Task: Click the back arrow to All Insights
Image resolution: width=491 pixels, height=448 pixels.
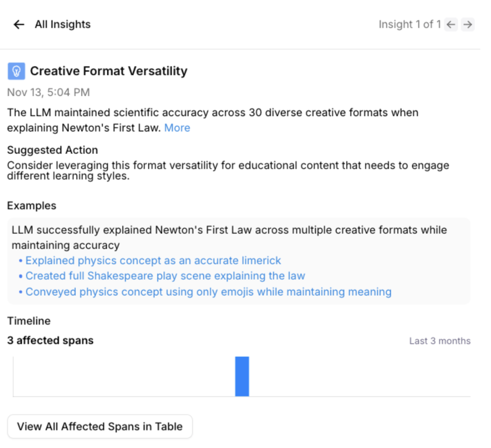Action: pos(18,24)
